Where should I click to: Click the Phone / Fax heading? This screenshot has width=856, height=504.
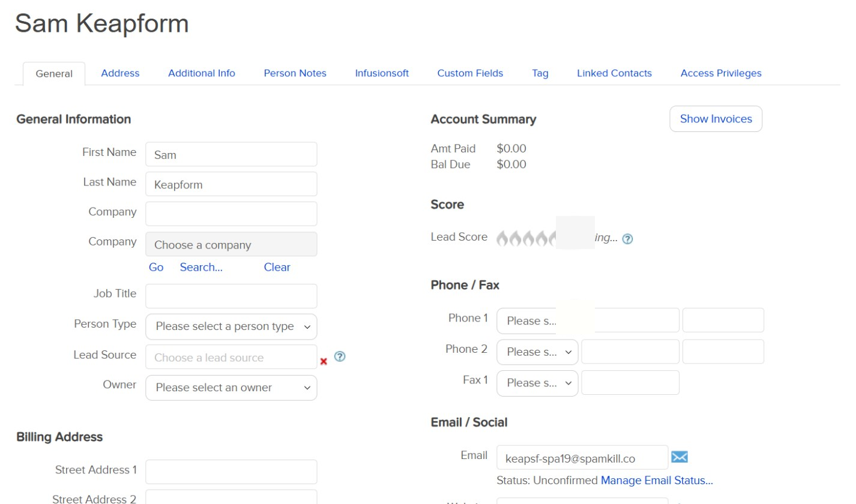(x=465, y=285)
